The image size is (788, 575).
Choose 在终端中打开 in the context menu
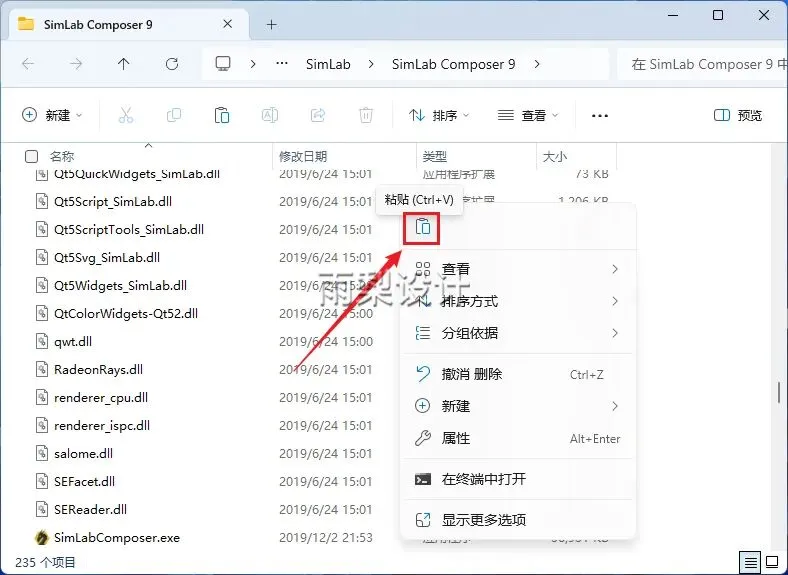coord(518,479)
